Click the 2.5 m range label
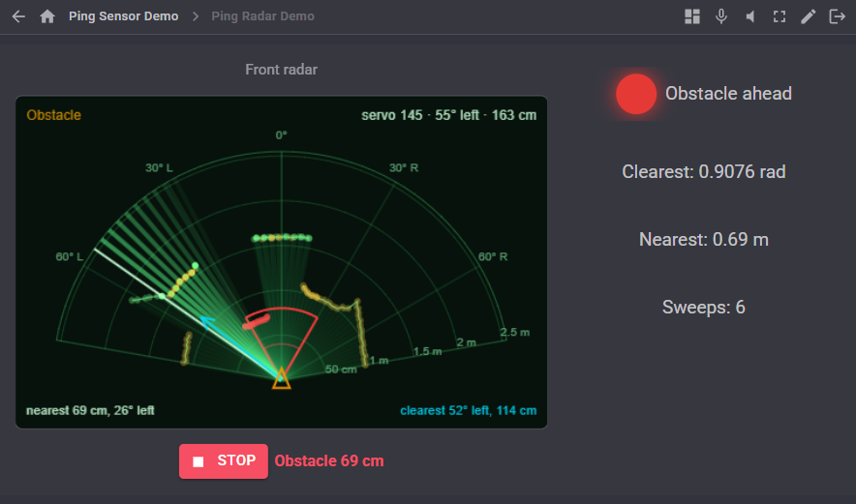The height and width of the screenshot is (504, 856). coord(515,332)
